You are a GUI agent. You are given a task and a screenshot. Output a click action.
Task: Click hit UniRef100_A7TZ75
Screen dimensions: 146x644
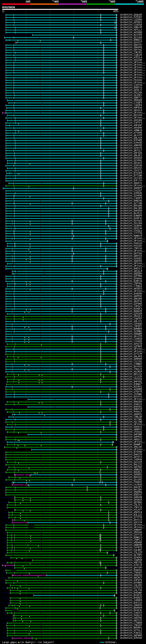coord(131,354)
